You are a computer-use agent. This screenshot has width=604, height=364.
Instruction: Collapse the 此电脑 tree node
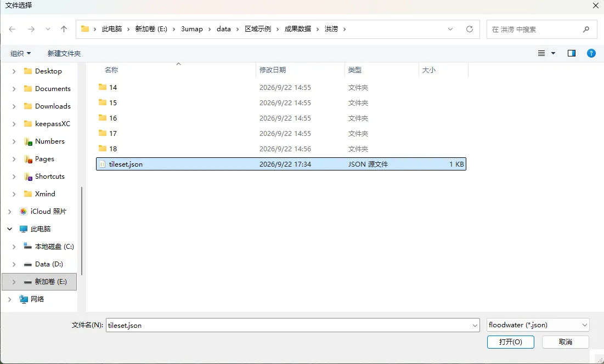tap(10, 229)
